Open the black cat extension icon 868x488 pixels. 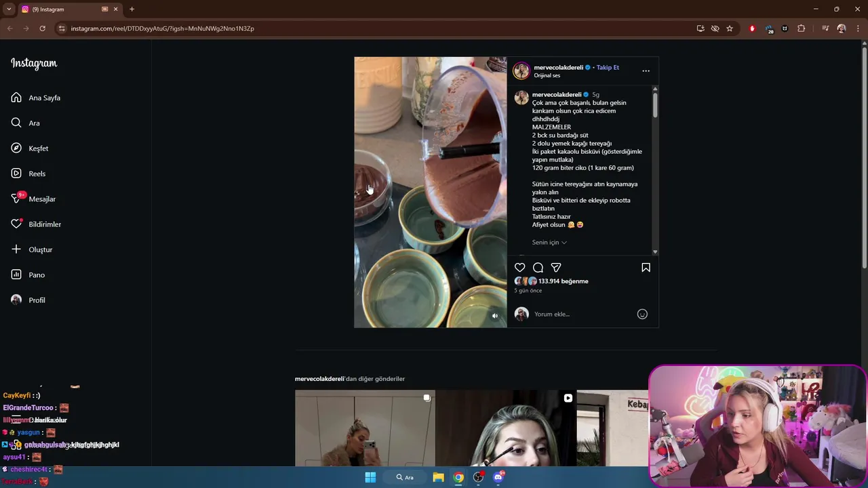785,28
